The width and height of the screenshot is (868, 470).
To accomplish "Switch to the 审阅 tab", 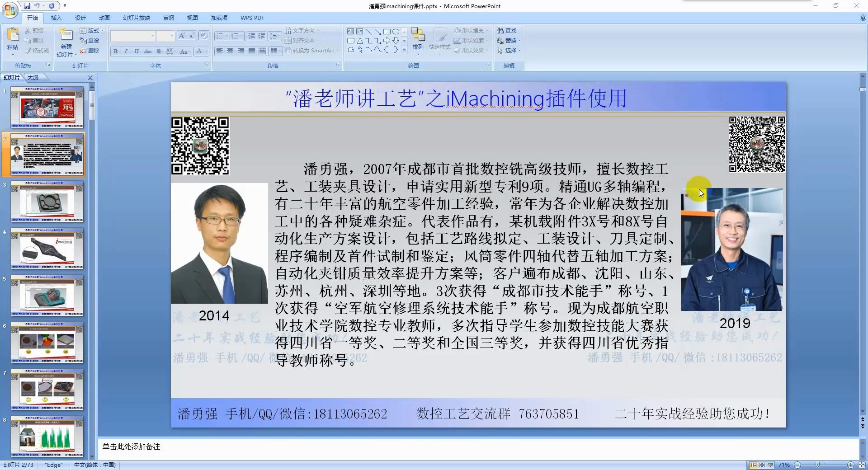I will click(x=169, y=18).
